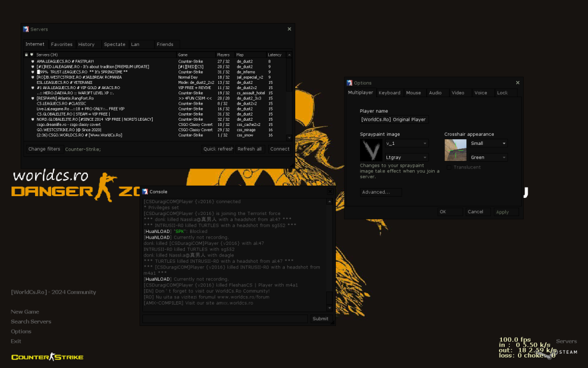Screen dimensions: 588x368
Task: Confirm Options with the OK button
Action: click(450, 212)
